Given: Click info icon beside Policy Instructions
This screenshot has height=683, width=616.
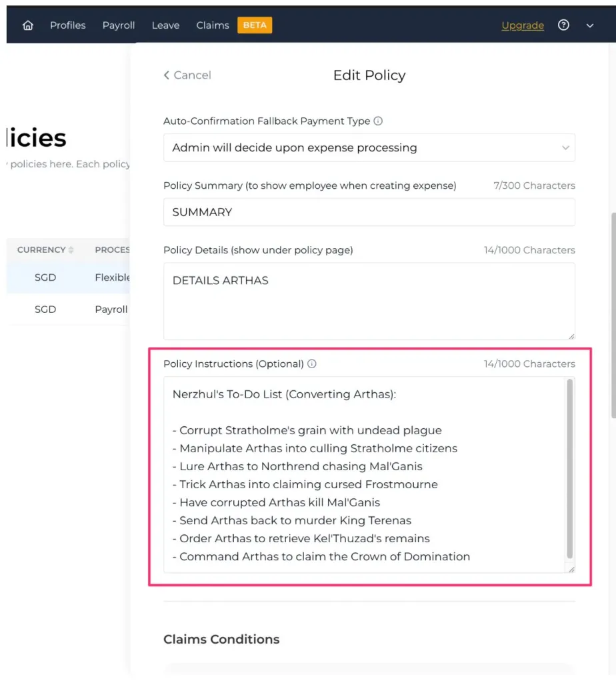Looking at the screenshot, I should pyautogui.click(x=312, y=364).
